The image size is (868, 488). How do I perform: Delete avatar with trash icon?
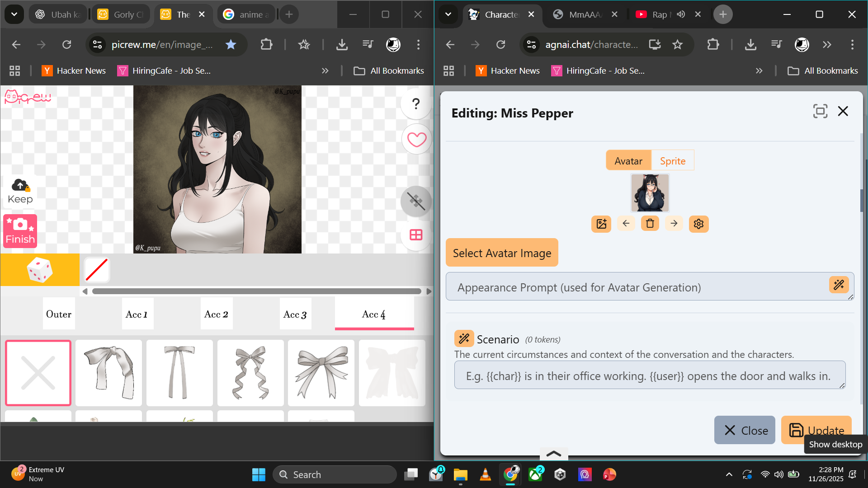pyautogui.click(x=650, y=224)
